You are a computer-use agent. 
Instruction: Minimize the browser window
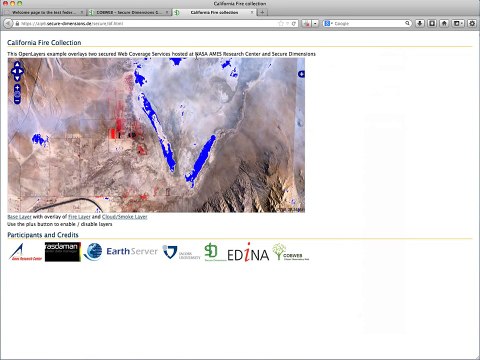click(13, 3)
